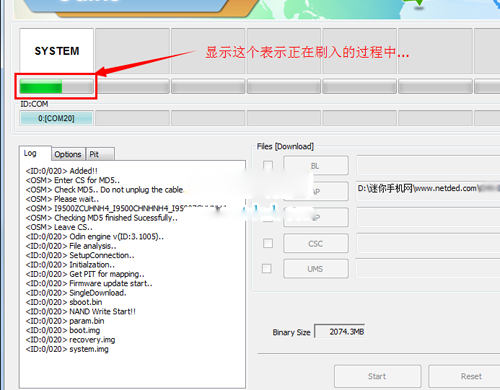Click the log line 'NAND Write Start!!'
Image resolution: width=500 pixels, height=390 pixels.
[81, 312]
